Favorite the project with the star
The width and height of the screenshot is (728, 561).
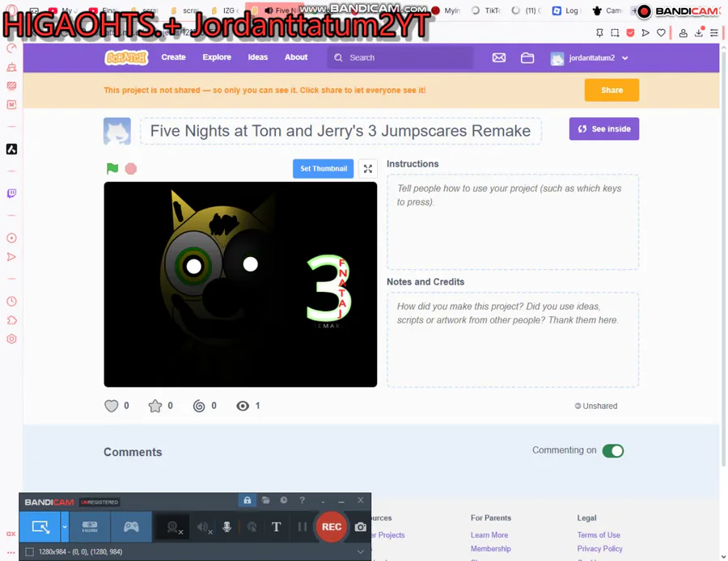point(155,406)
